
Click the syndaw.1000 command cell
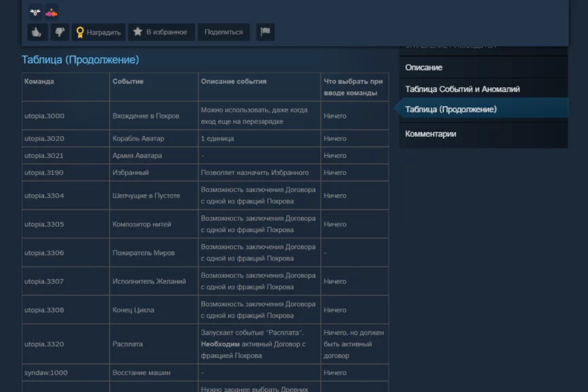click(46, 373)
